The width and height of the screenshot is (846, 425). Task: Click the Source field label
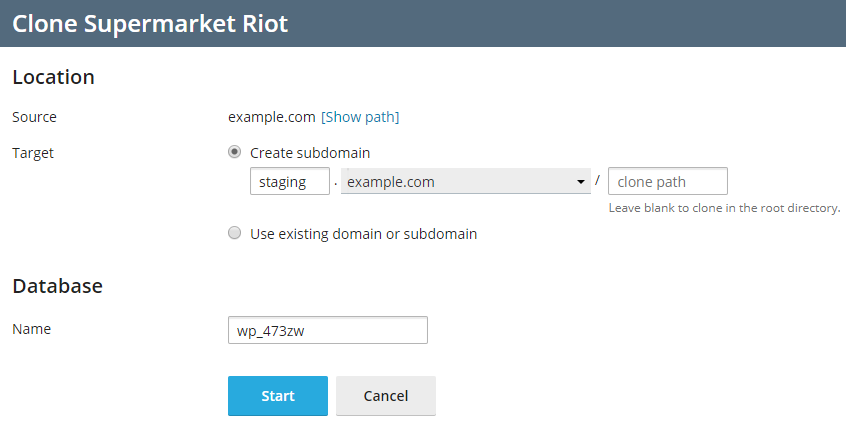click(x=34, y=117)
